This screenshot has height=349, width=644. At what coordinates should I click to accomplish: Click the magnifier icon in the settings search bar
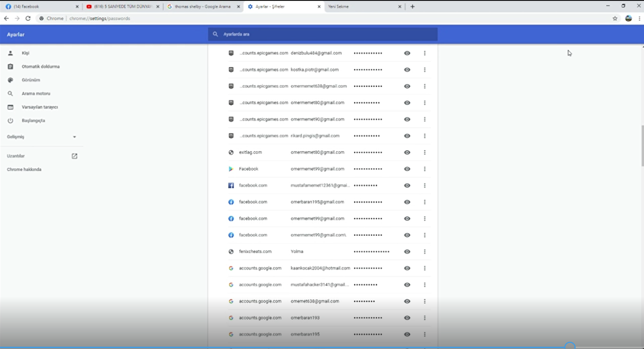[x=216, y=34]
